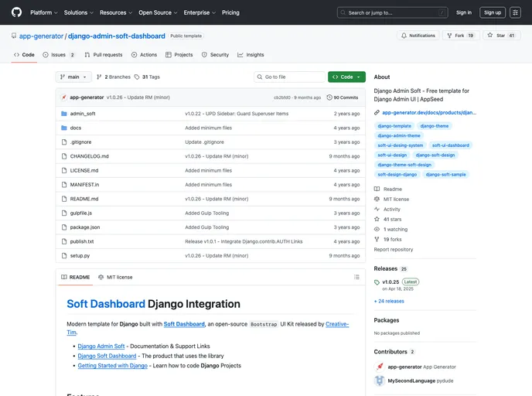The image size is (532, 396).
Task: Click the admin_soft folder icon
Action: click(x=63, y=114)
